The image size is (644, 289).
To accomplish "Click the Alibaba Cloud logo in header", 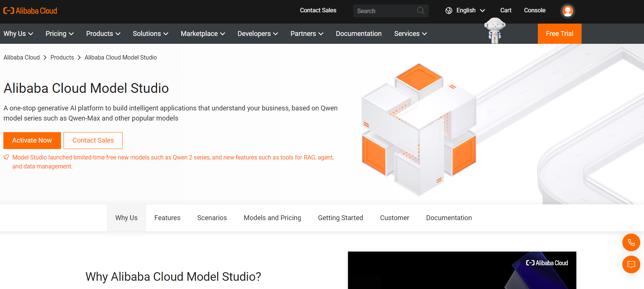I will point(30,11).
